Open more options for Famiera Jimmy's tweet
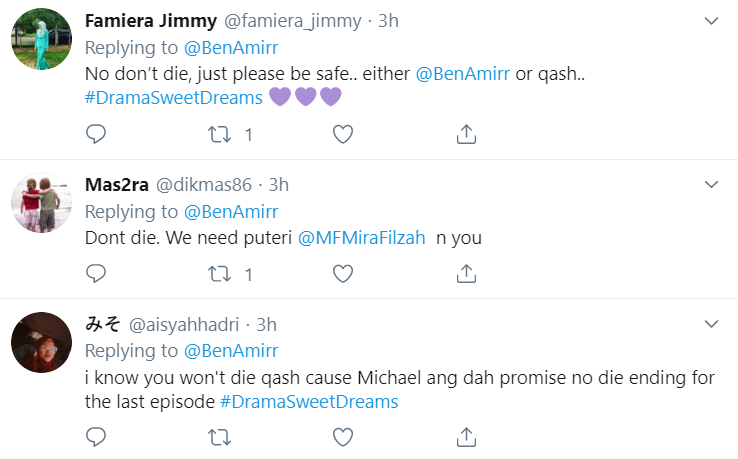 (x=711, y=21)
